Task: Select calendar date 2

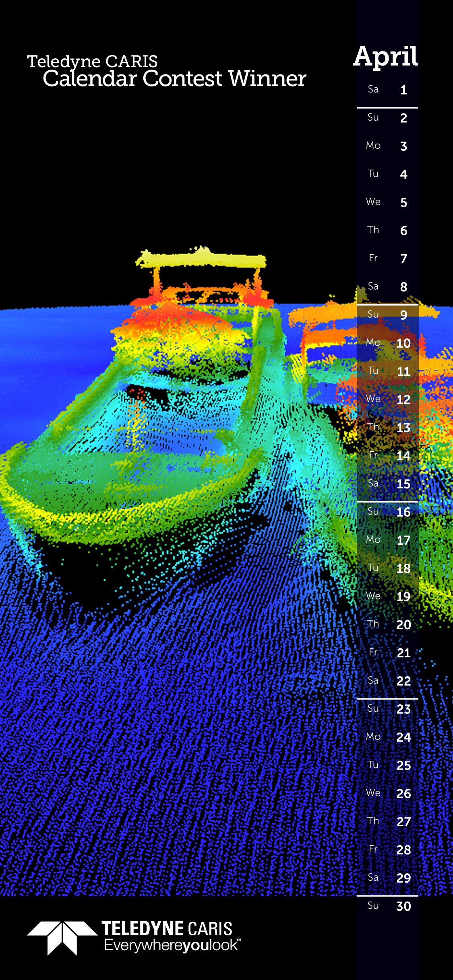Action: coord(403,118)
